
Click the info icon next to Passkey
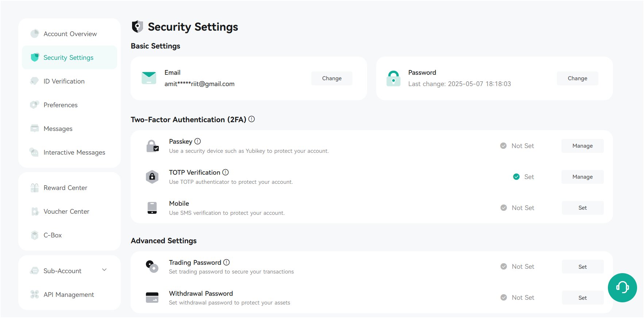[x=197, y=141]
